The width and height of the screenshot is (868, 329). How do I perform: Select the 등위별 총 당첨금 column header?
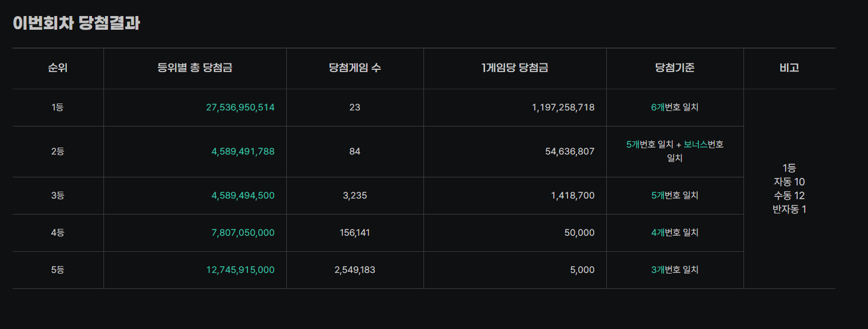[195, 68]
